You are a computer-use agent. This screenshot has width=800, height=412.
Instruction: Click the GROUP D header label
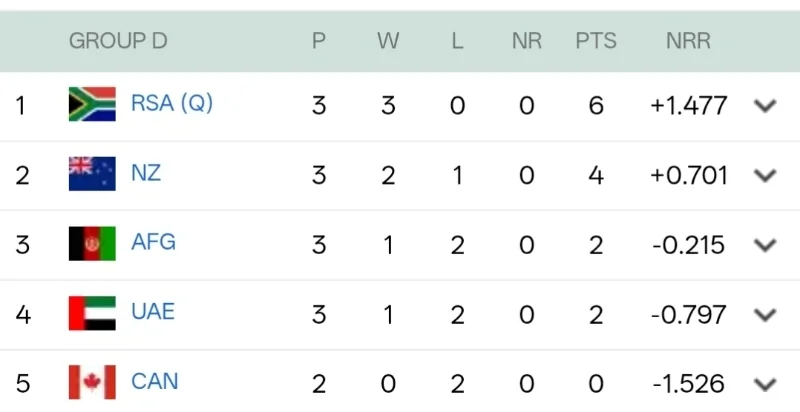point(118,41)
